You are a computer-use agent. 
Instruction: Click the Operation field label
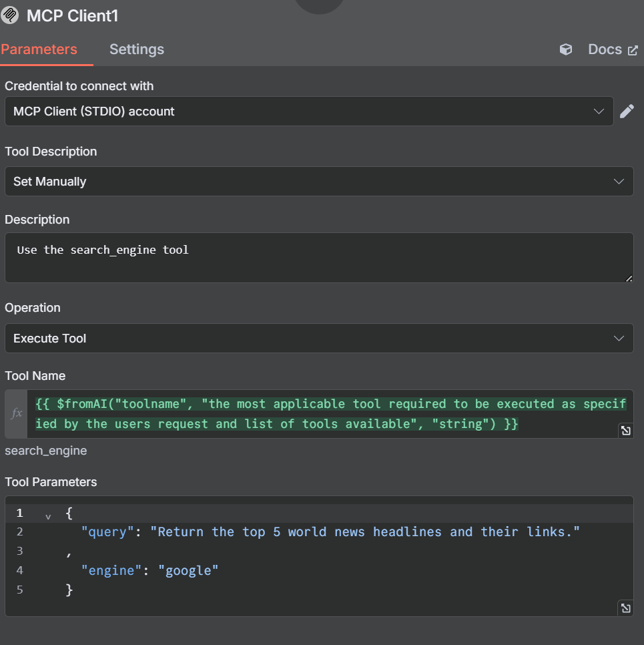pos(33,308)
